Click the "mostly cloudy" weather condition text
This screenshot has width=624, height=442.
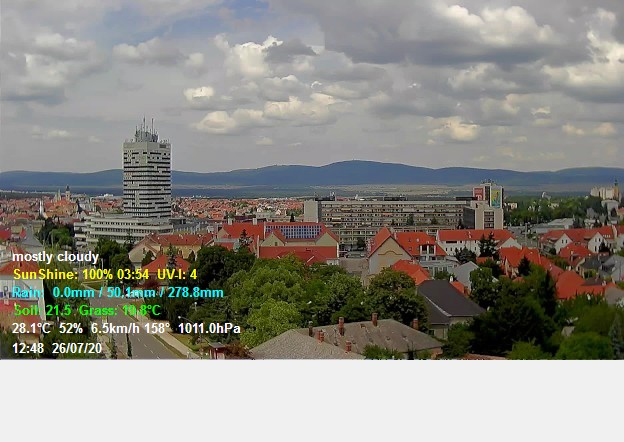(x=55, y=257)
